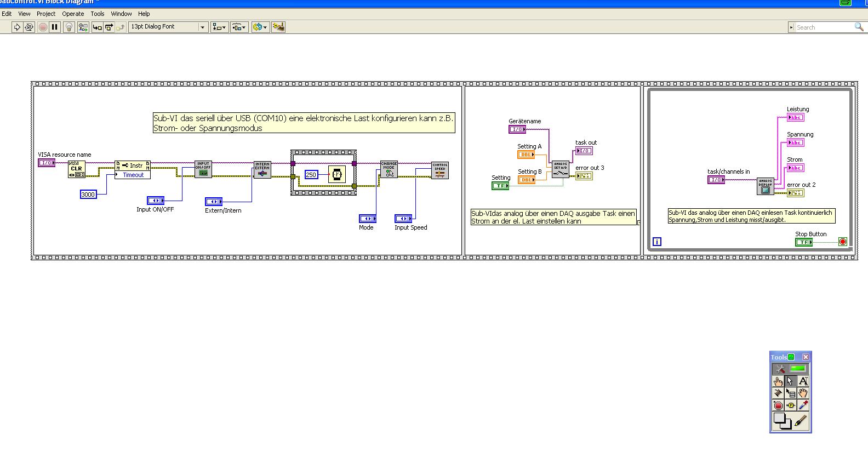Select the CONTROL SPEED sub-VI icon
The image size is (868, 457).
coord(440,170)
